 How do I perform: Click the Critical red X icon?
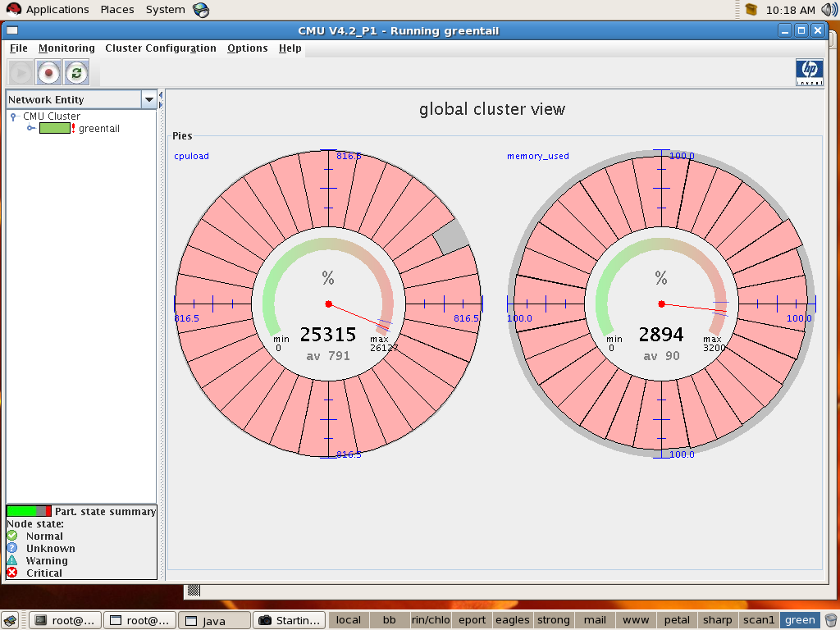point(12,573)
